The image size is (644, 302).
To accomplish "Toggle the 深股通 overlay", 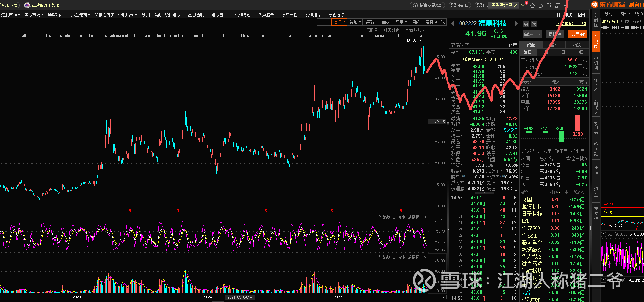I will pos(372,30).
